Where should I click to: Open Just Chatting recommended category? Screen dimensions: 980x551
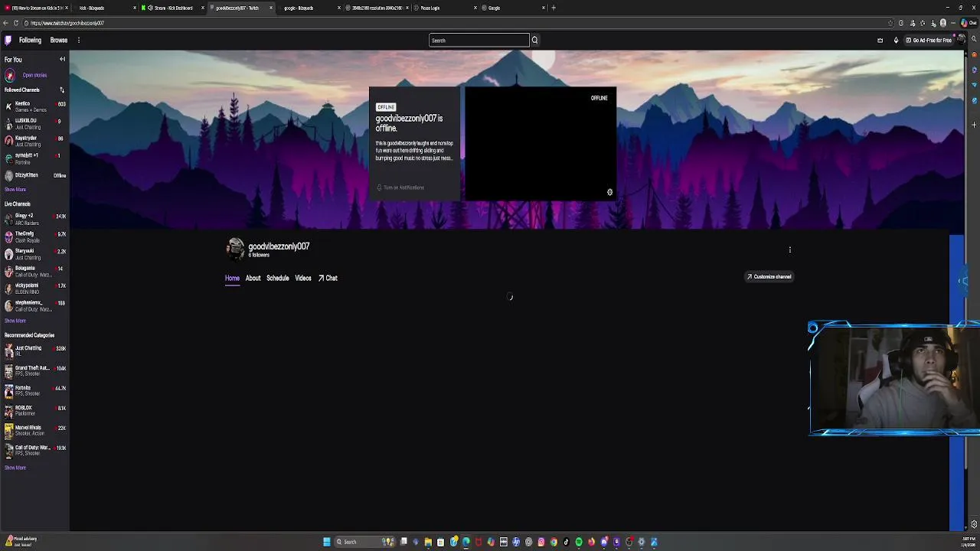[x=34, y=350]
